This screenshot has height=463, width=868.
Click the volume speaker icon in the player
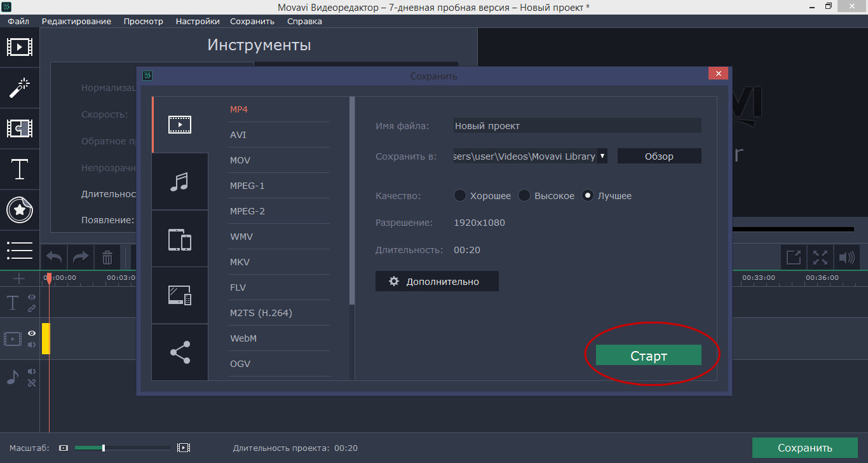pos(847,258)
